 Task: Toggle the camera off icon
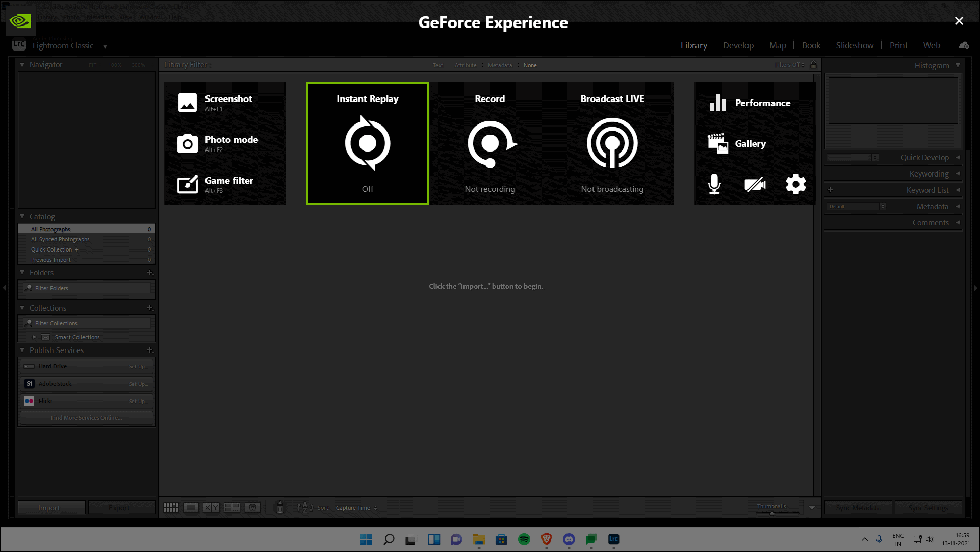tap(755, 184)
